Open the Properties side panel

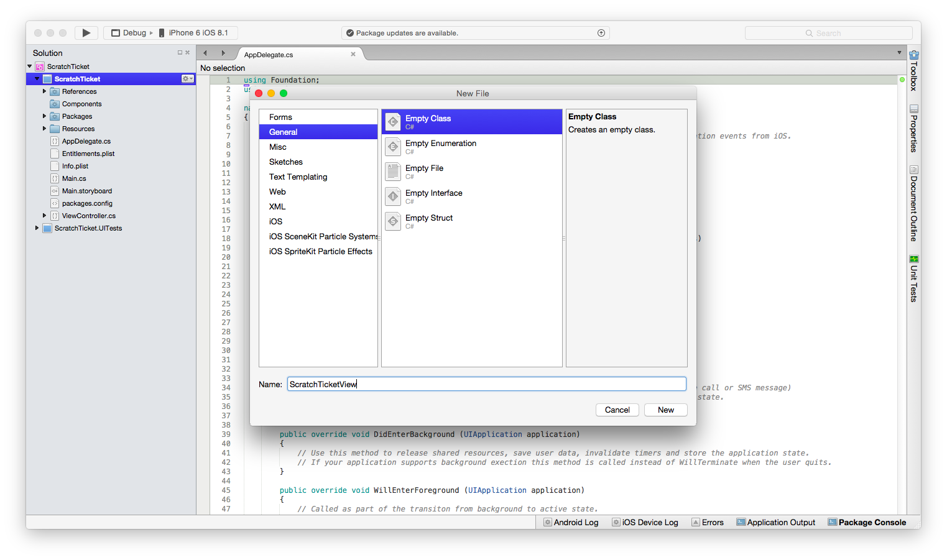click(913, 129)
